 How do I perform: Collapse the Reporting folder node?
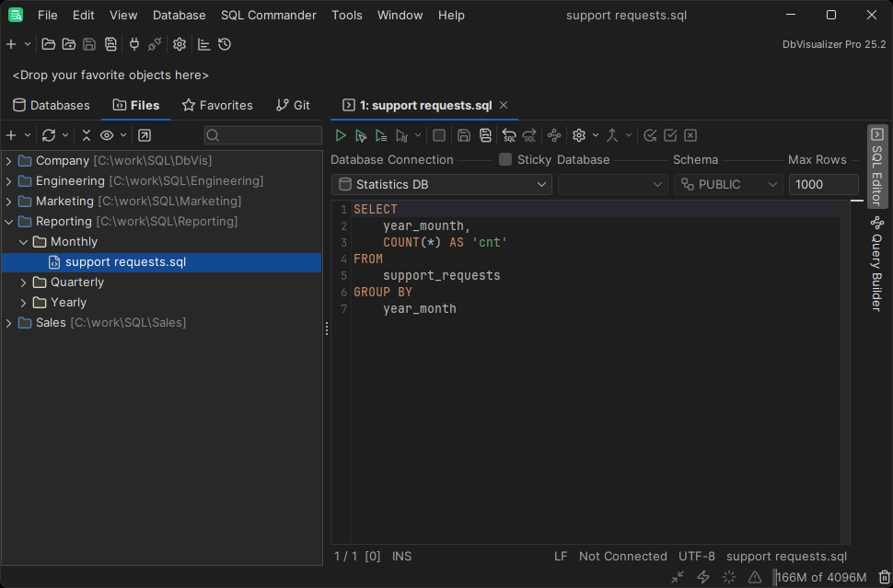click(x=8, y=222)
